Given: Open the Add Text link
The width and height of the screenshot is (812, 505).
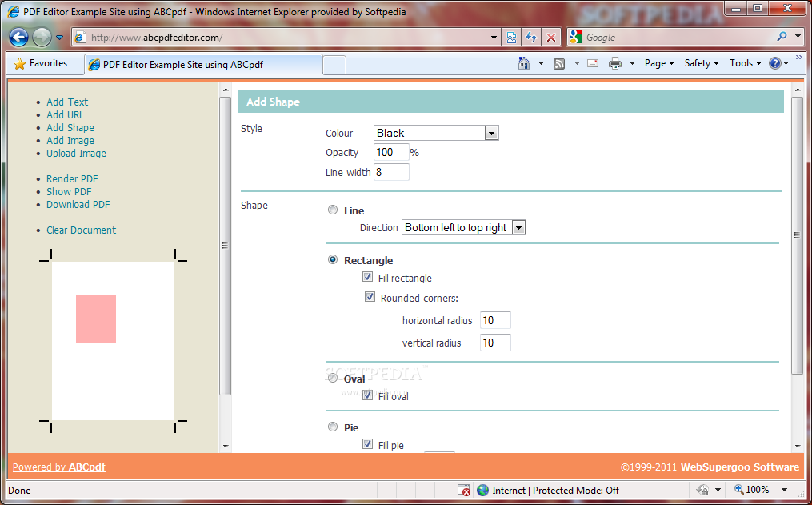Looking at the screenshot, I should pyautogui.click(x=67, y=102).
